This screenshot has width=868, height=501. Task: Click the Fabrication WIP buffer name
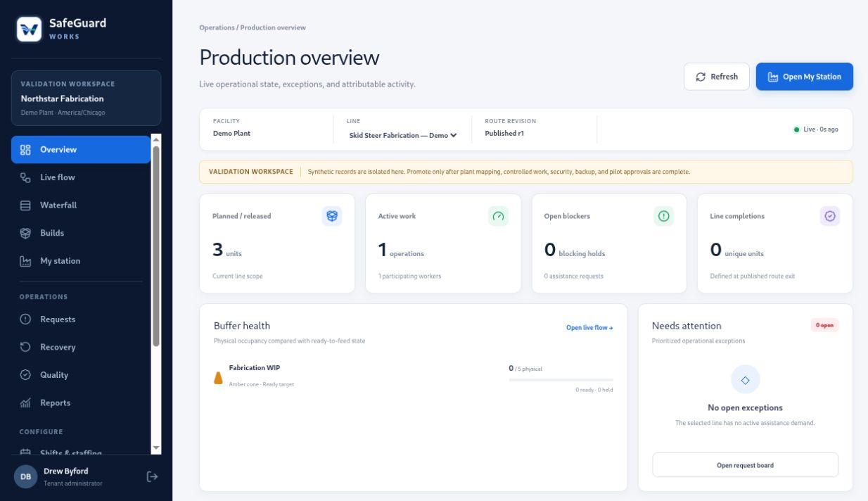point(255,368)
